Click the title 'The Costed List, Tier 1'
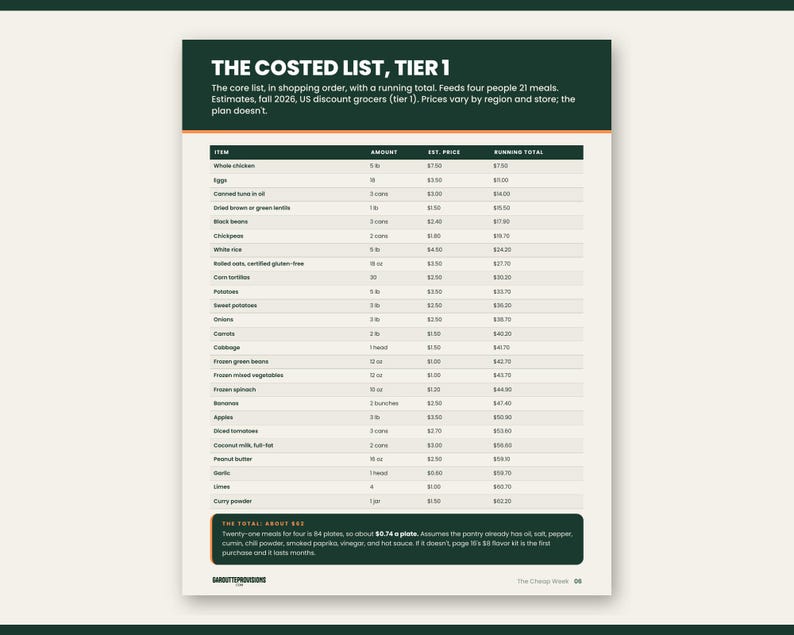 point(330,68)
